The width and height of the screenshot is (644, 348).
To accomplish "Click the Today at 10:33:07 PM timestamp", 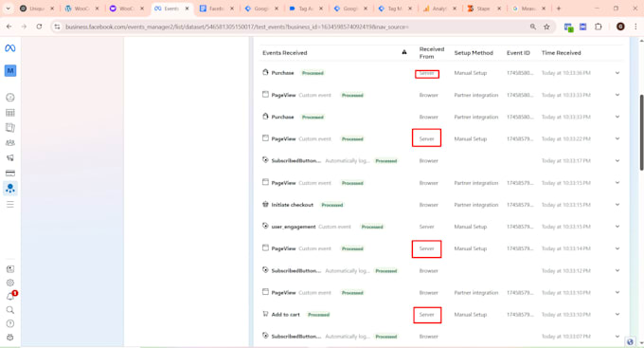I will tap(566, 337).
